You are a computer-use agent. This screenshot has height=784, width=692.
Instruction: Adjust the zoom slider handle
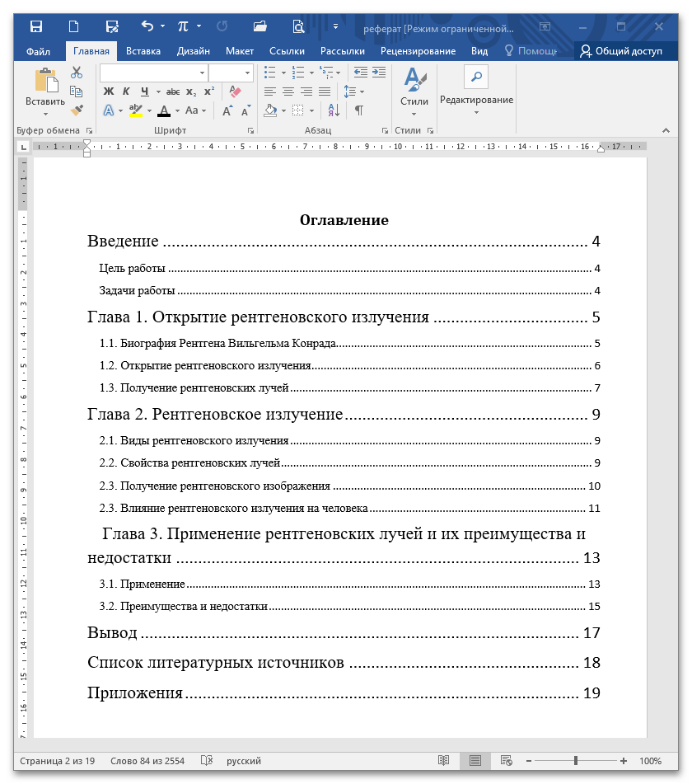pyautogui.click(x=576, y=760)
